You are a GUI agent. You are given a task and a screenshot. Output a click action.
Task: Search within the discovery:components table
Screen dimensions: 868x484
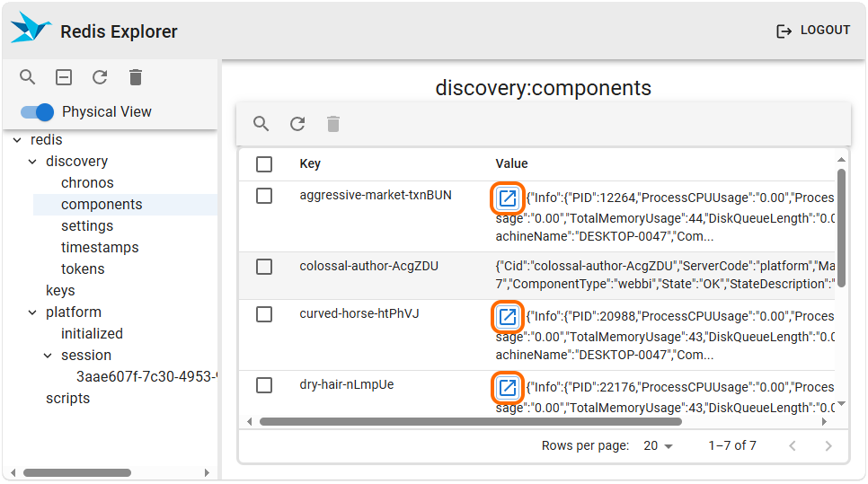[x=261, y=124]
